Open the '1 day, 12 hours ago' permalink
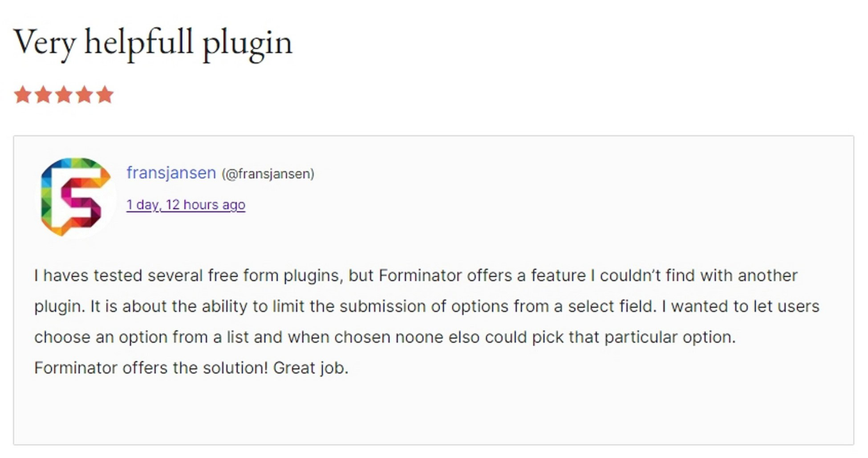Screen dimensions: 868x458 [x=186, y=205]
